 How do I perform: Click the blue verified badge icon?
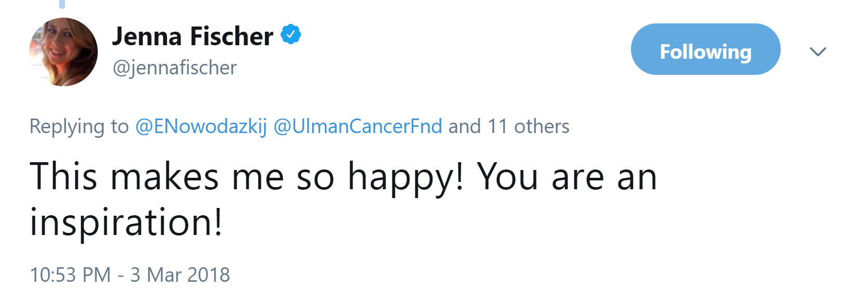point(291,35)
